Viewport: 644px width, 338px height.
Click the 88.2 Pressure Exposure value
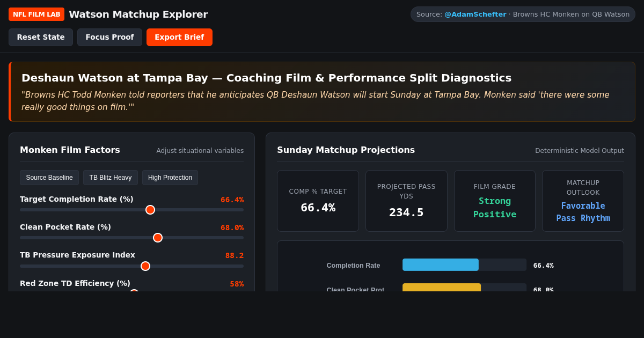[x=235, y=255]
